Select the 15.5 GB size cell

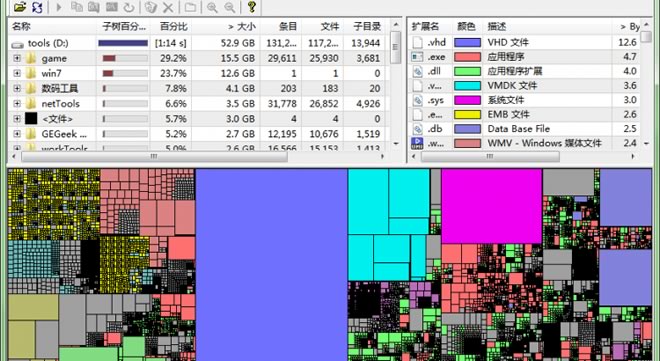point(237,58)
